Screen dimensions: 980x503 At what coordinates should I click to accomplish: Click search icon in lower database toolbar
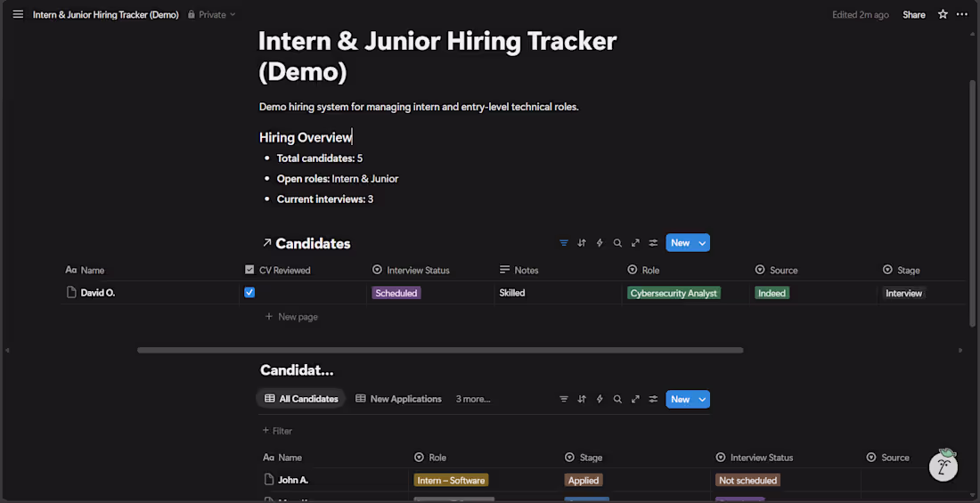(617, 399)
